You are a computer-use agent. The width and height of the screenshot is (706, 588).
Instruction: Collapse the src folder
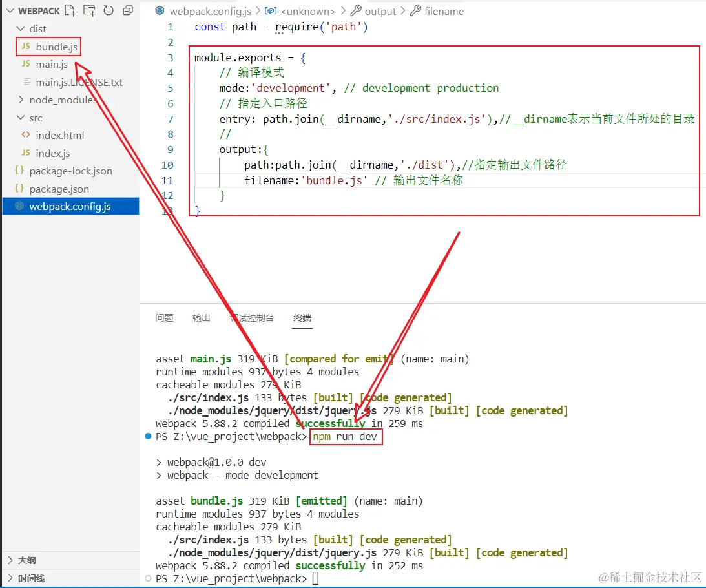click(x=20, y=118)
